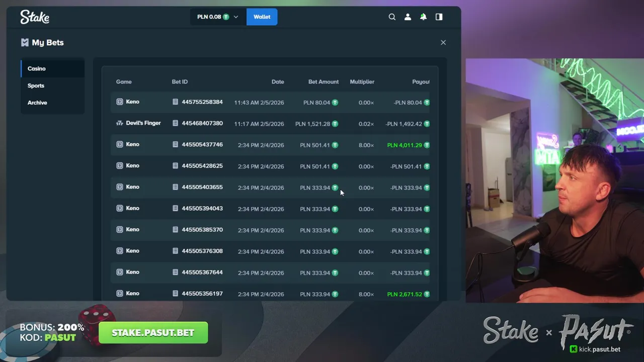Click the Bet ID column header
Viewport: 644px width, 362px height.
pyautogui.click(x=180, y=81)
